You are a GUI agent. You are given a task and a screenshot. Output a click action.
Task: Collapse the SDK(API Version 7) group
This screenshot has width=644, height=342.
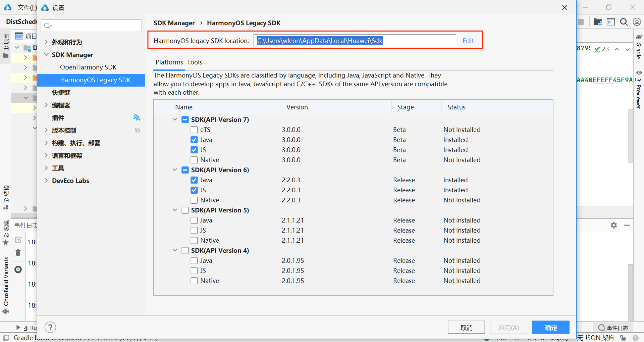pos(175,119)
